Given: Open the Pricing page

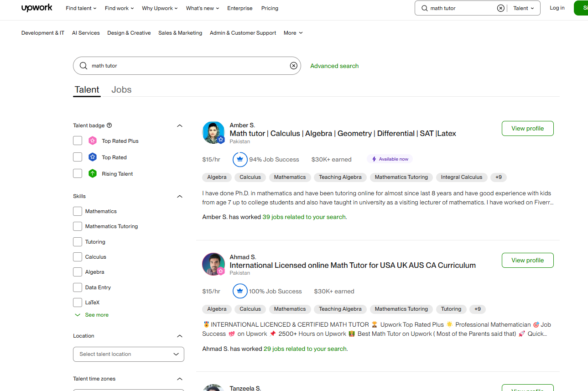Looking at the screenshot, I should pyautogui.click(x=270, y=8).
